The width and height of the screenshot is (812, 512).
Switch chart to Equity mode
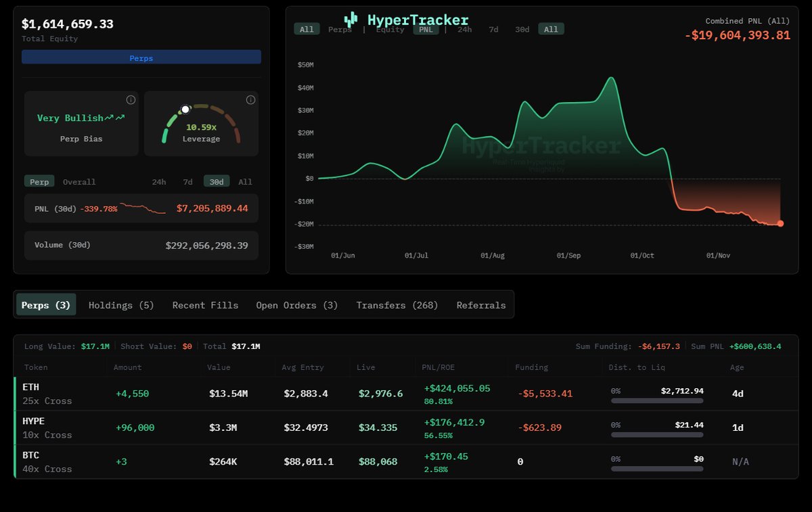390,30
